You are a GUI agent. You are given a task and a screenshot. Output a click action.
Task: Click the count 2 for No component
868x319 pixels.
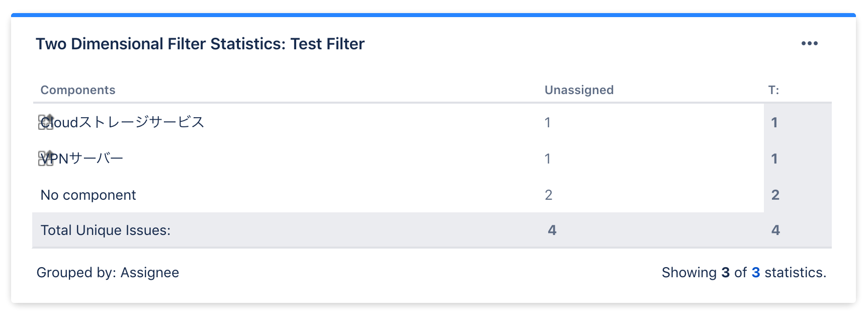tap(548, 194)
